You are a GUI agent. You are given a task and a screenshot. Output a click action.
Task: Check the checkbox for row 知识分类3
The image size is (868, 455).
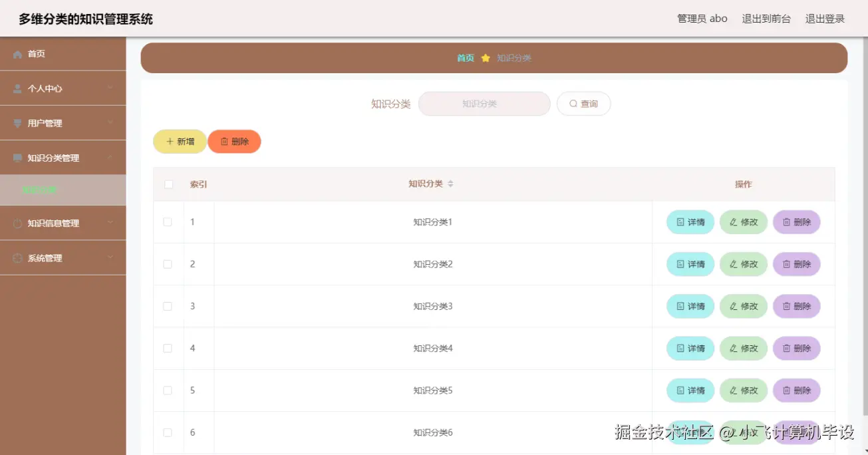[x=168, y=306]
